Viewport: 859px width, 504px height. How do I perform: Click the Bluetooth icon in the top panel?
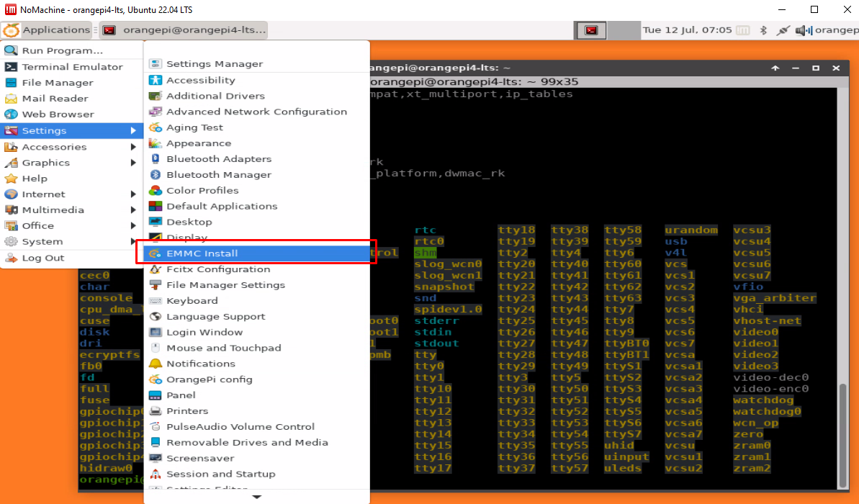point(763,30)
